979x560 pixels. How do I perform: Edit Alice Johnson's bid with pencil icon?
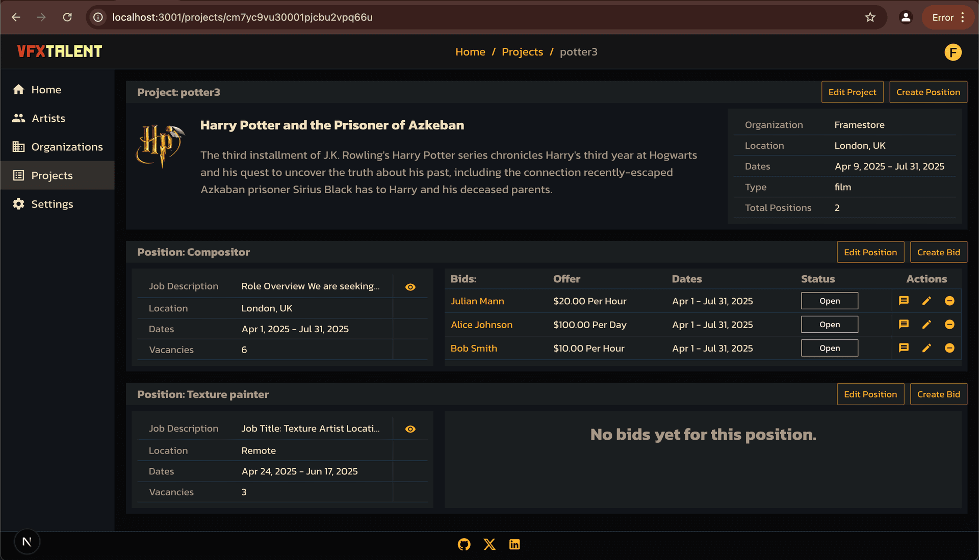(x=926, y=324)
